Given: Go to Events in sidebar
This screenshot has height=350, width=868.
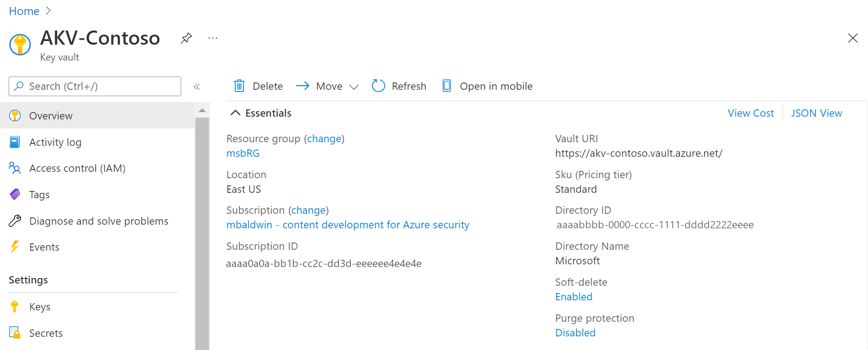Looking at the screenshot, I should tap(44, 247).
